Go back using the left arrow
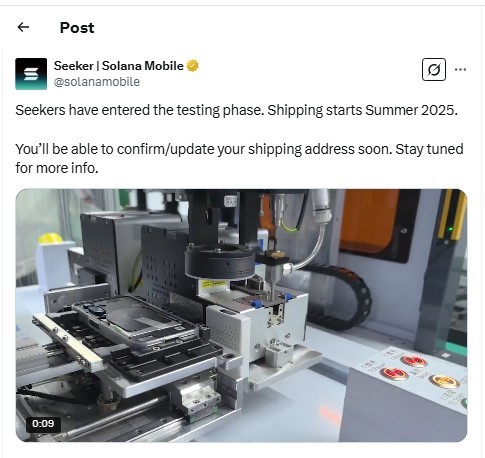The image size is (485, 458). [23, 27]
